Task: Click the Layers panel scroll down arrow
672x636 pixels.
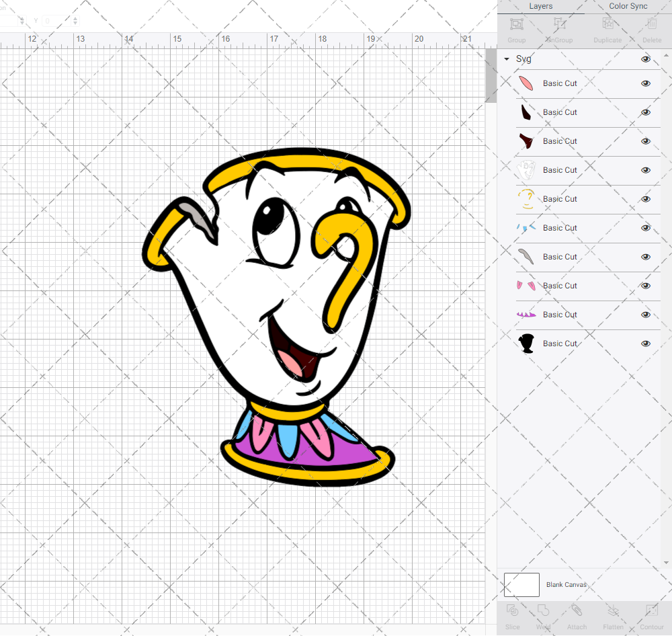Action: (666, 563)
